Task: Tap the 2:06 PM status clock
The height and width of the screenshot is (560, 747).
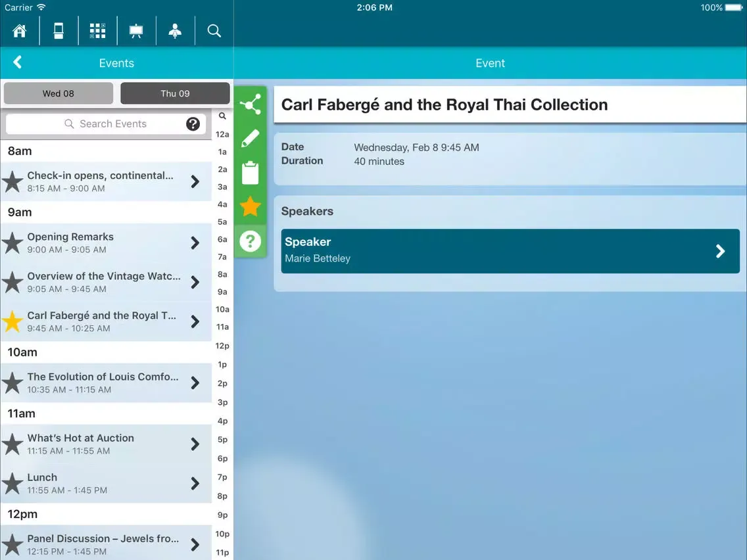Action: click(x=374, y=8)
